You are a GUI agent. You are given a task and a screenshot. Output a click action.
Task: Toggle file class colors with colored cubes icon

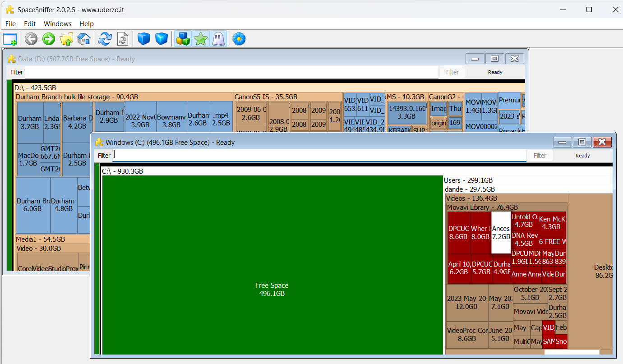183,39
